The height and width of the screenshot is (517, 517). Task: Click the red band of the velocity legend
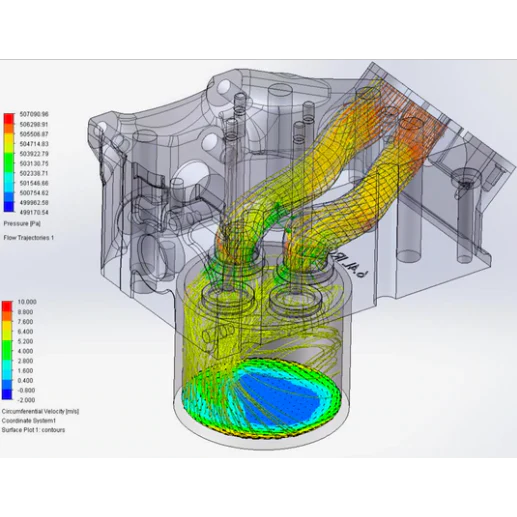(7, 306)
